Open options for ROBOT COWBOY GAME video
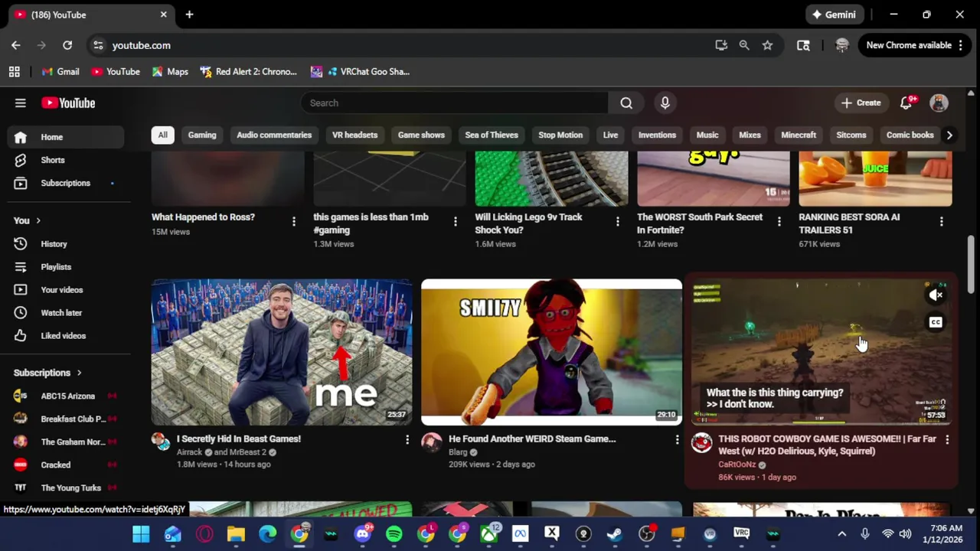The width and height of the screenshot is (980, 551). click(x=947, y=439)
